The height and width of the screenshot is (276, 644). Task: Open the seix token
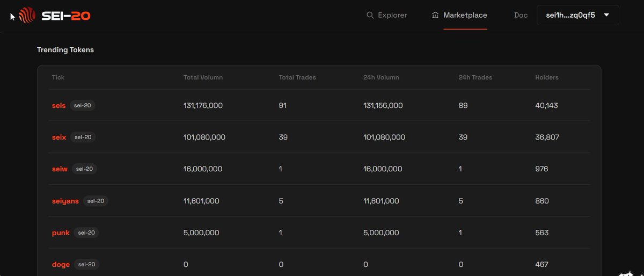(x=59, y=137)
